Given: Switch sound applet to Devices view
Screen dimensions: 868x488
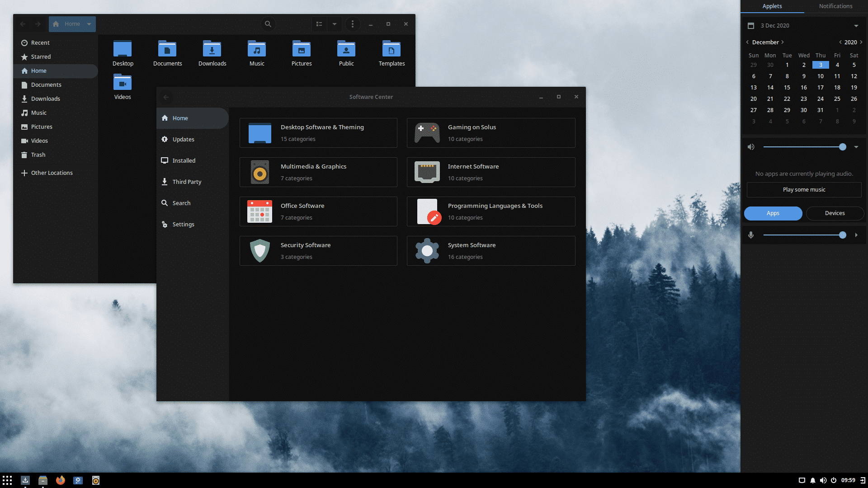Looking at the screenshot, I should click(x=835, y=213).
